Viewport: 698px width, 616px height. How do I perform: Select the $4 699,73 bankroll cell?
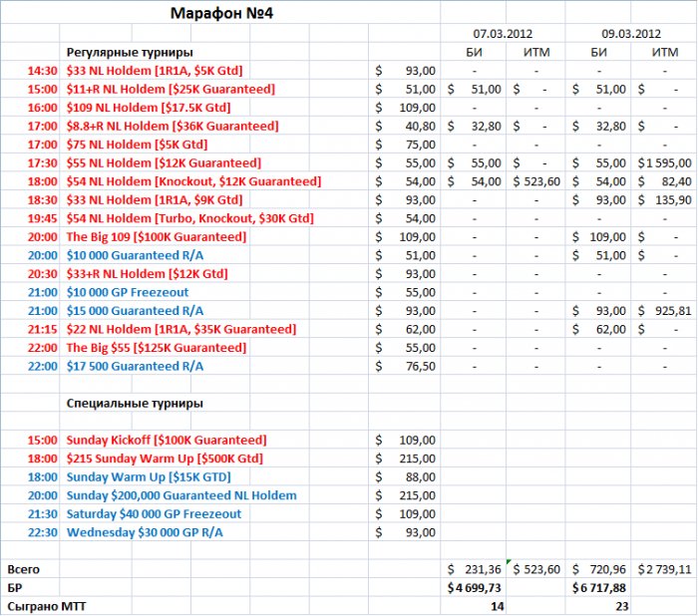tap(474, 588)
